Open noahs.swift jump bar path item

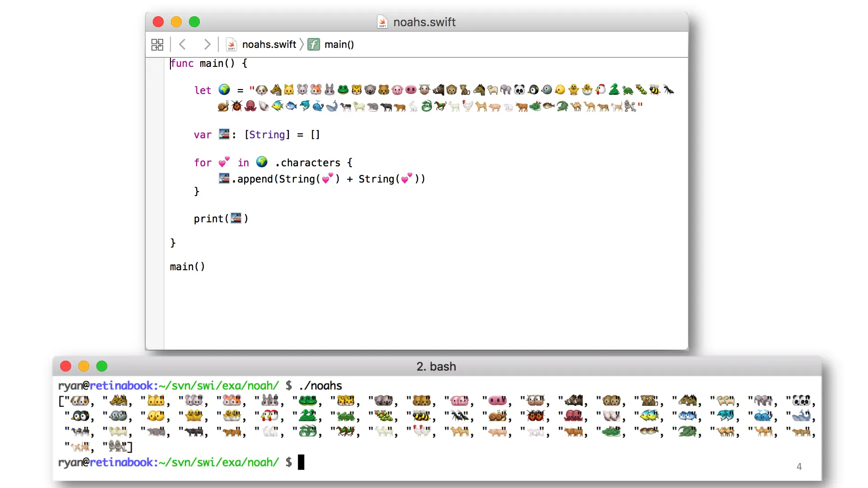tap(269, 44)
